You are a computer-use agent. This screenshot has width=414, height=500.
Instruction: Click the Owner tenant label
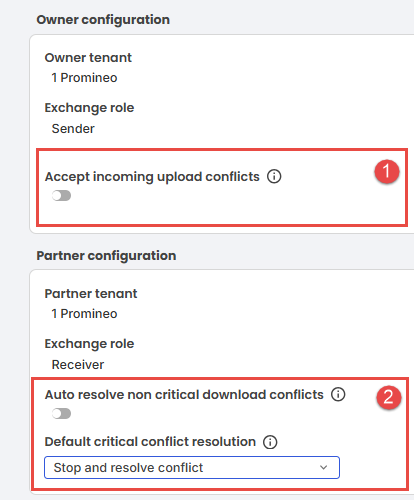tap(88, 58)
